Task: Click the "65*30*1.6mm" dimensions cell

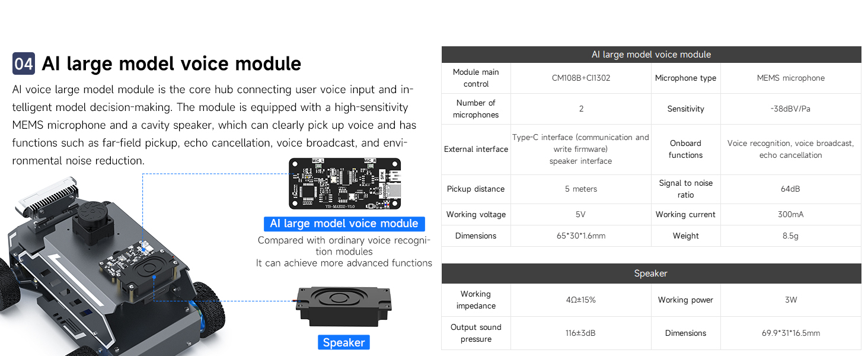Action: (581, 236)
